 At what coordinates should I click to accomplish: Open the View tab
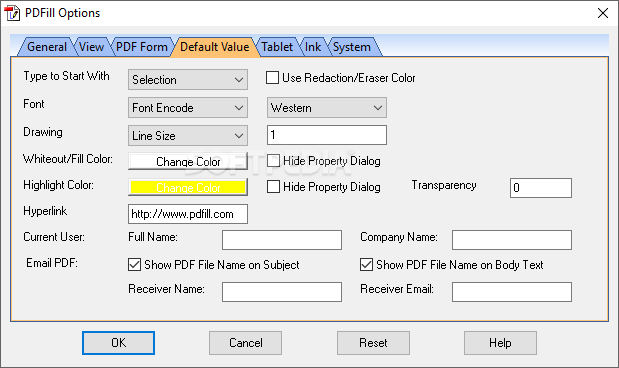pyautogui.click(x=91, y=47)
